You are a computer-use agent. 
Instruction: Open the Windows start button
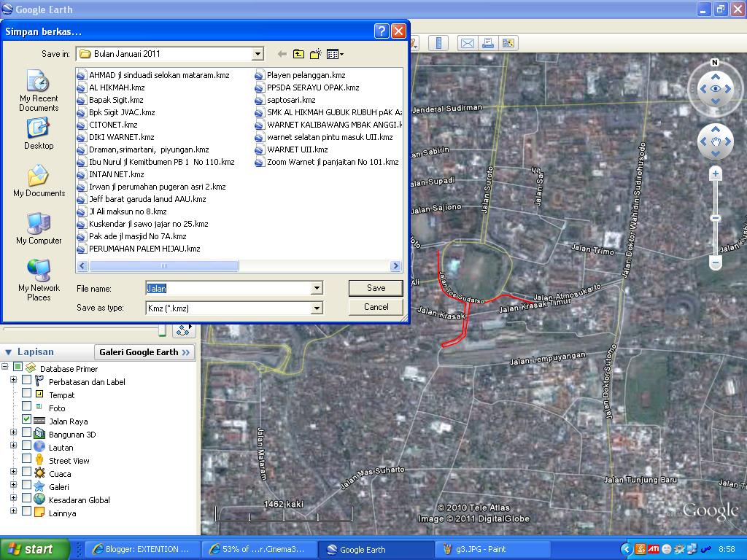tap(34, 549)
